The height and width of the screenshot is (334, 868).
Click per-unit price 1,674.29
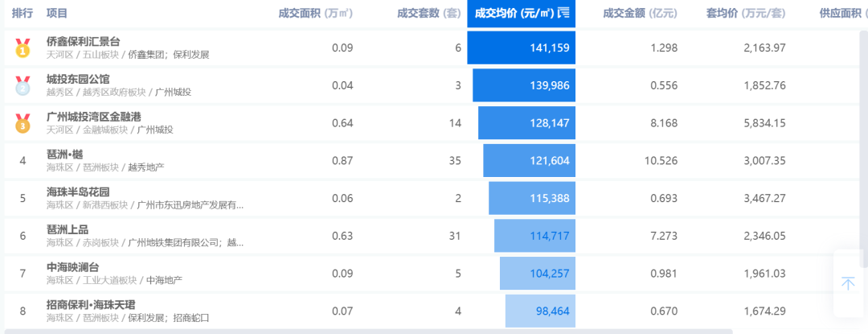765,311
